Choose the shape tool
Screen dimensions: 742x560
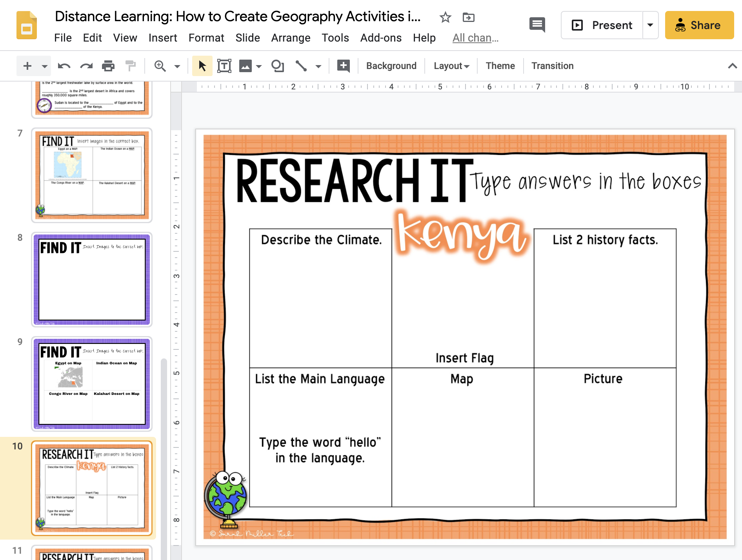278,66
